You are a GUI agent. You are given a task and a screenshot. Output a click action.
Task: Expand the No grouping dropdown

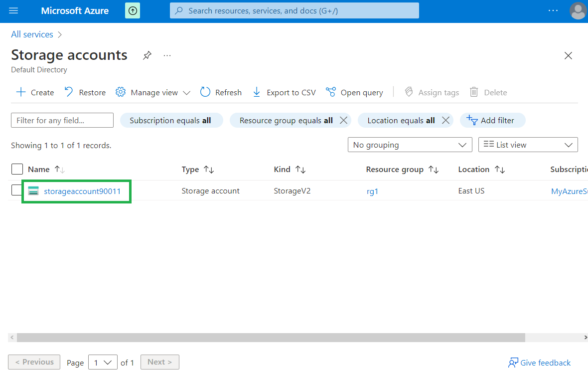tap(410, 145)
